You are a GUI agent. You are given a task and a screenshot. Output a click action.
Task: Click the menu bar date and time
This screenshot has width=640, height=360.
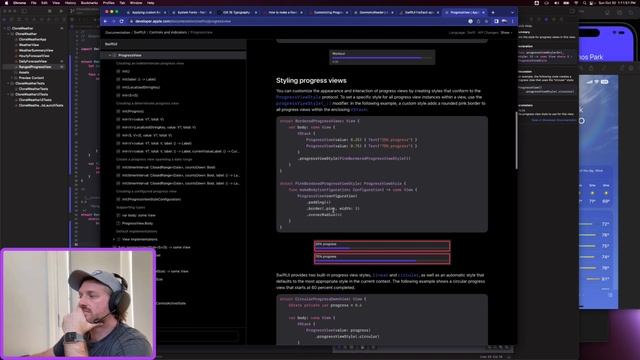point(617,3)
